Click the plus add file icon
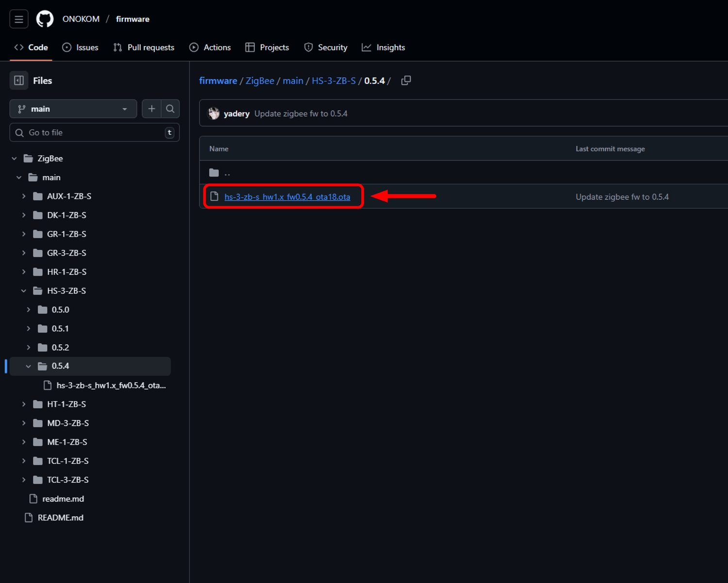728x583 pixels. 151,109
